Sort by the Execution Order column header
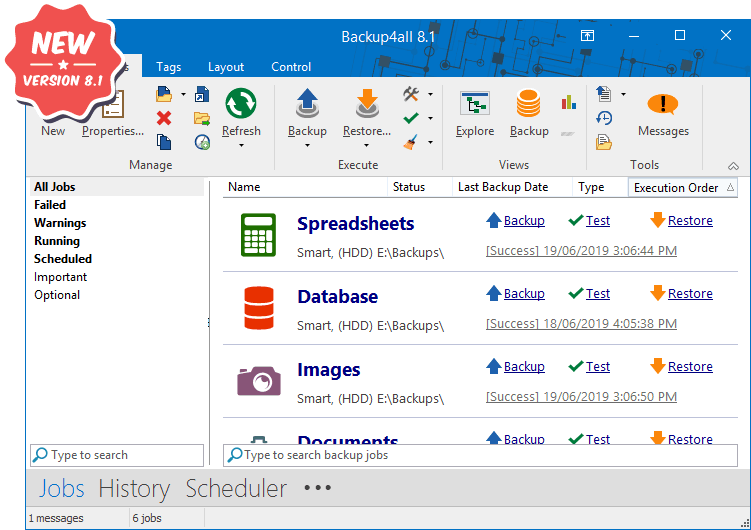Viewport: 751px width, 530px height. 683,188
